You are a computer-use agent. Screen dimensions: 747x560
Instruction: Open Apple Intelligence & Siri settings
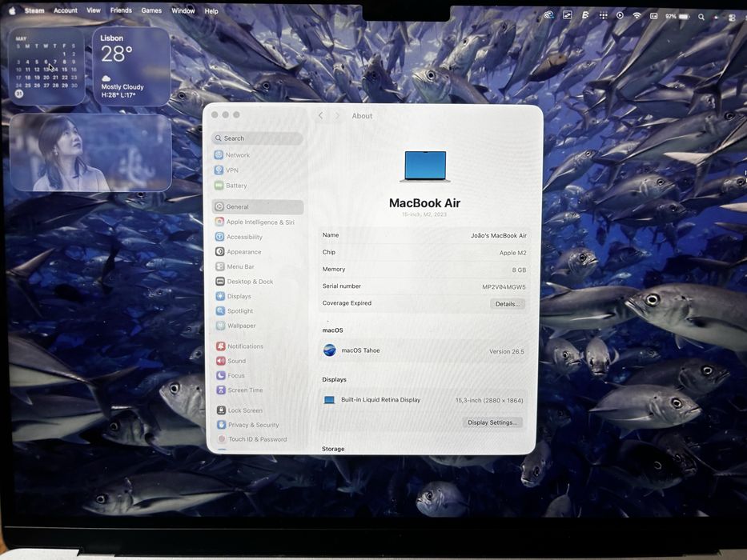255,222
